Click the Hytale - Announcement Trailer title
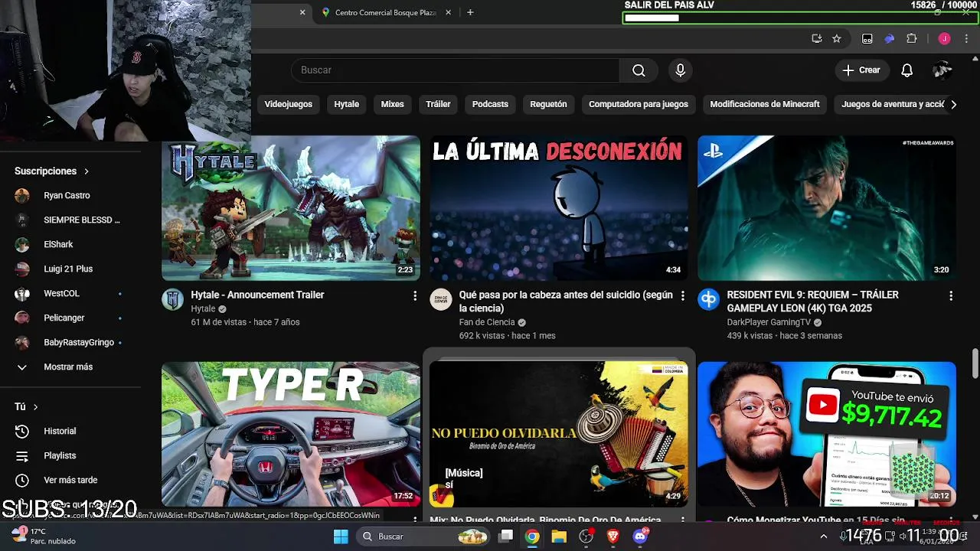The image size is (980, 551). 257,295
